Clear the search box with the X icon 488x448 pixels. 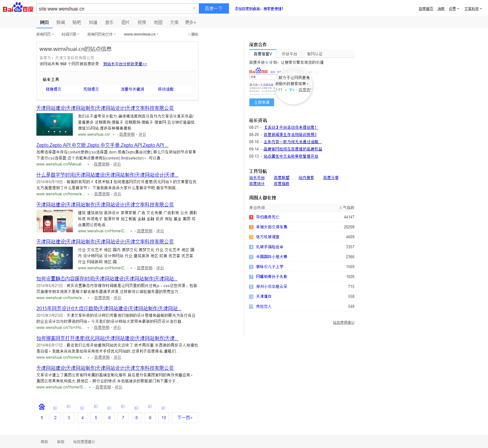tap(194, 8)
